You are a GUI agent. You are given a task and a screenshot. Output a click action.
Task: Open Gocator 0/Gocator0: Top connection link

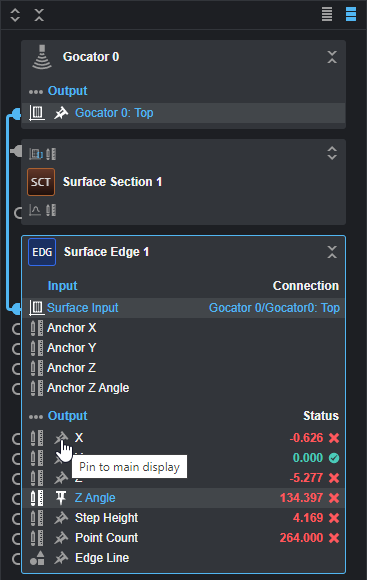tap(274, 308)
